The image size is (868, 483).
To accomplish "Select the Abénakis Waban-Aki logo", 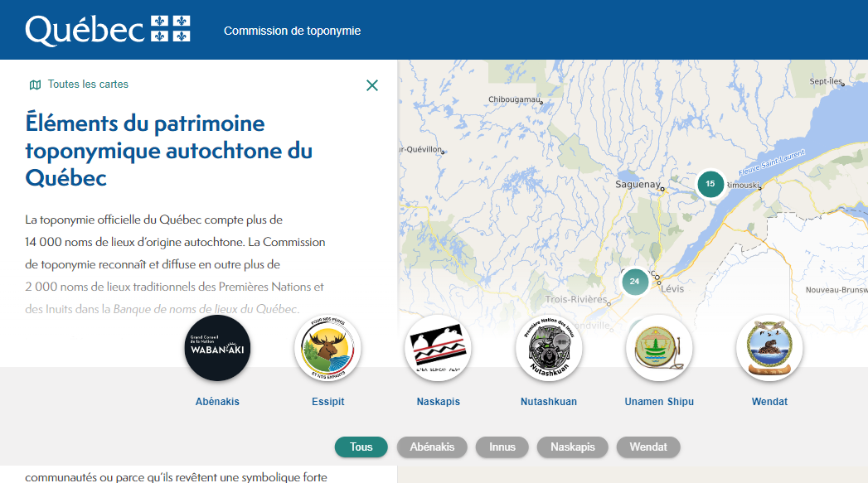I will coord(217,349).
